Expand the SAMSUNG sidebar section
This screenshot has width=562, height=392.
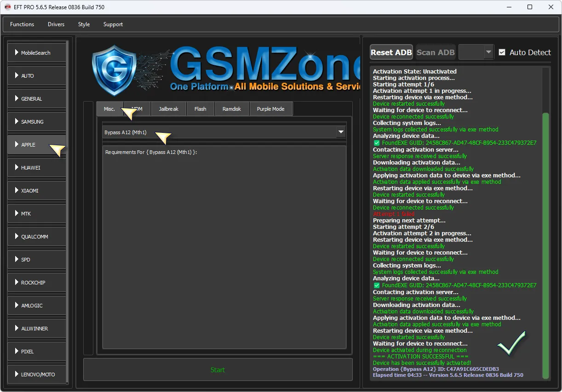pos(37,122)
